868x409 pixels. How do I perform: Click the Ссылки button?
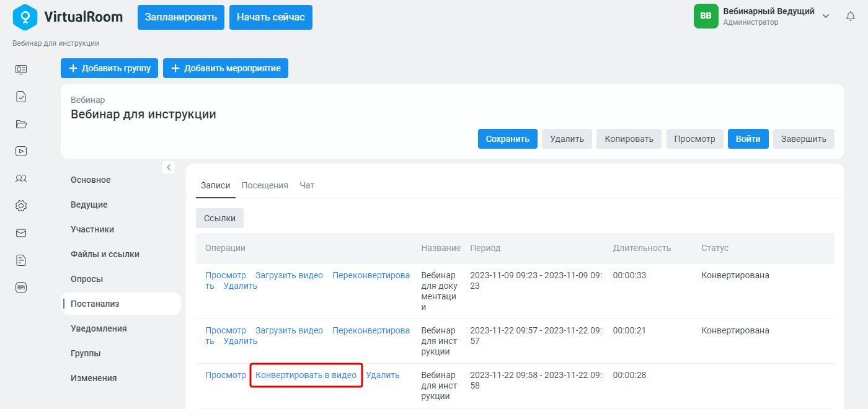(220, 218)
